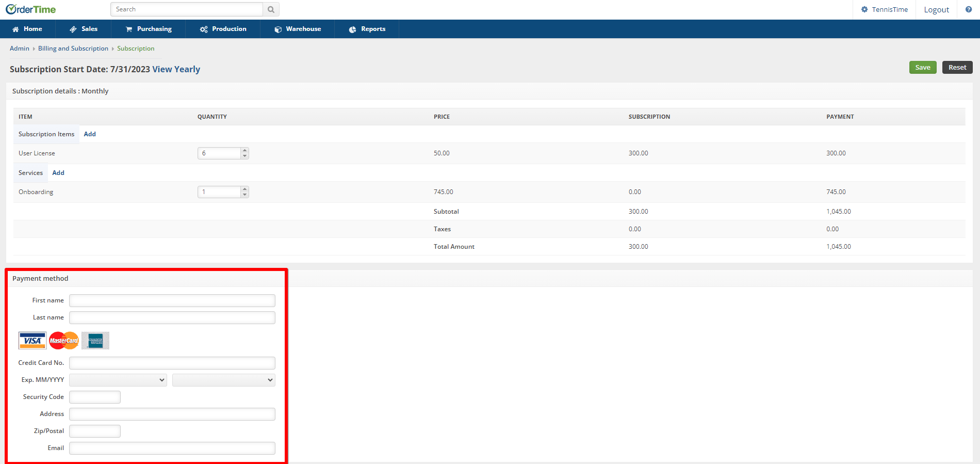Click the Payment method heading
Viewport: 980px width, 464px height.
coord(40,279)
